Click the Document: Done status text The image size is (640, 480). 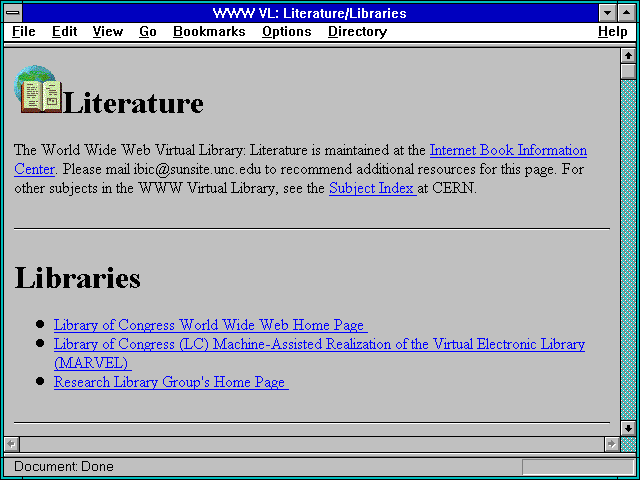pos(64,466)
